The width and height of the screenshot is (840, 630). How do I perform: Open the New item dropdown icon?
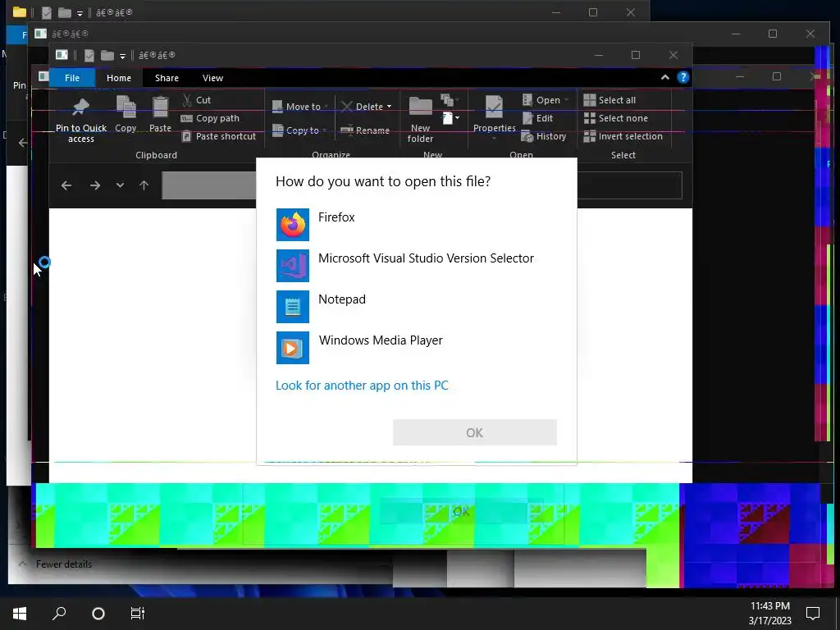click(450, 118)
